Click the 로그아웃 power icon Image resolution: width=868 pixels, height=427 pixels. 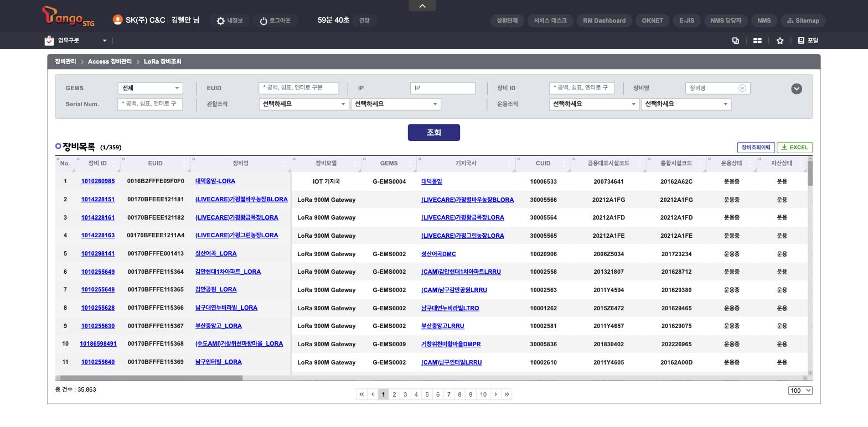pos(263,21)
